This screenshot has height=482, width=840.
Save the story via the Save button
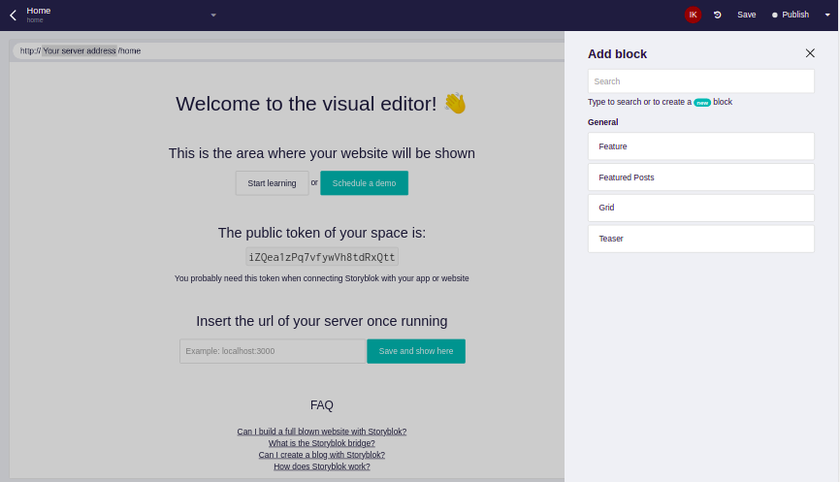pyautogui.click(x=746, y=14)
